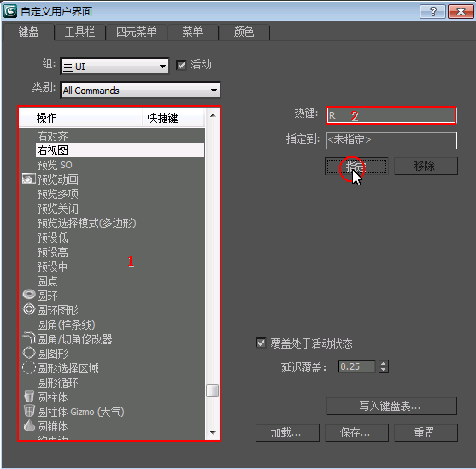Select the 预览动画 camera icon entry
This screenshot has height=469, width=476.
pos(29,179)
